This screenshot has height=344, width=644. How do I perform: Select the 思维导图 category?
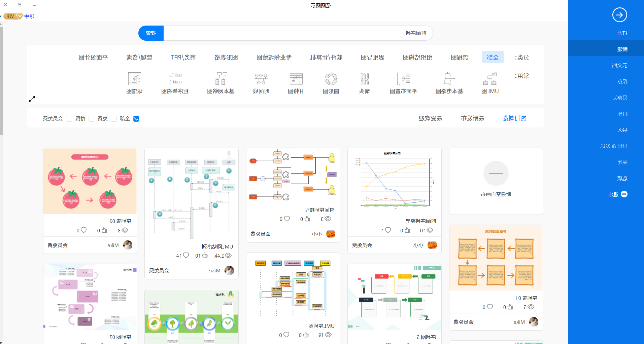pyautogui.click(x=372, y=57)
